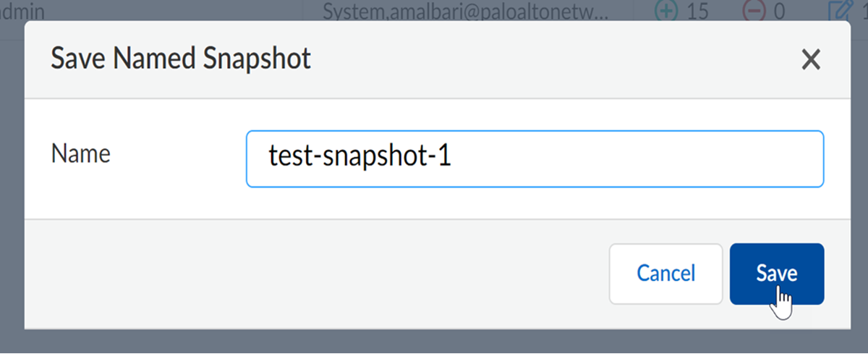The height and width of the screenshot is (354, 868).
Task: Click the additions count 15
Action: tap(697, 10)
